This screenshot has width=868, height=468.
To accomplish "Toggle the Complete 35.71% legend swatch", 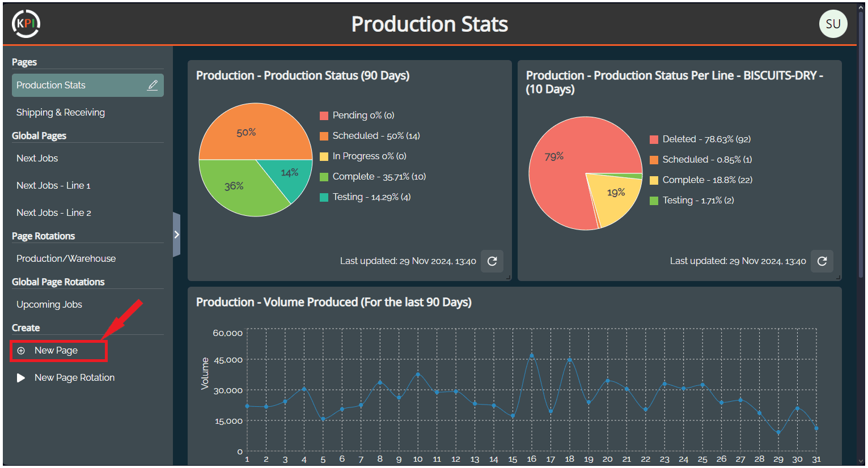I will (x=324, y=177).
